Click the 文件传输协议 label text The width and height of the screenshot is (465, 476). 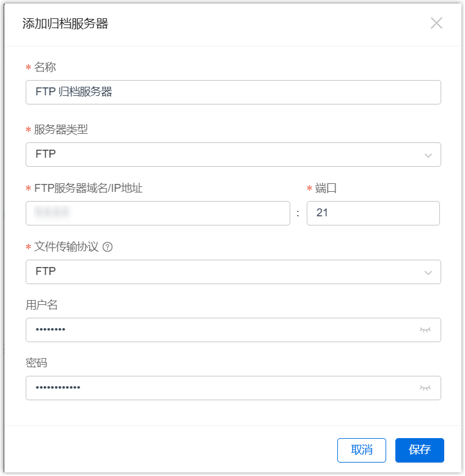[x=66, y=247]
